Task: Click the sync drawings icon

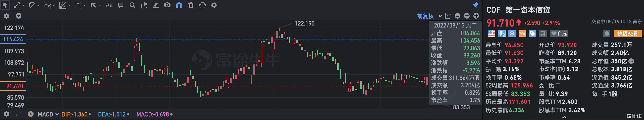Action: (x=202, y=5)
